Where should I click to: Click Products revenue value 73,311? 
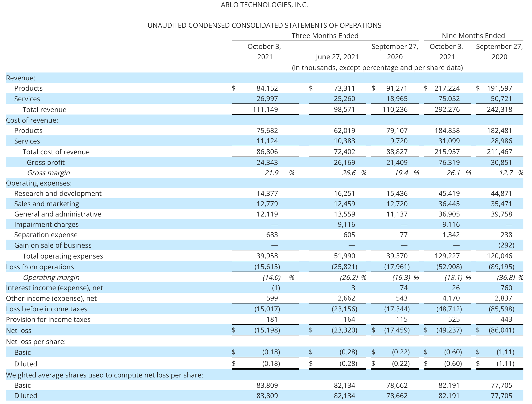[344, 88]
